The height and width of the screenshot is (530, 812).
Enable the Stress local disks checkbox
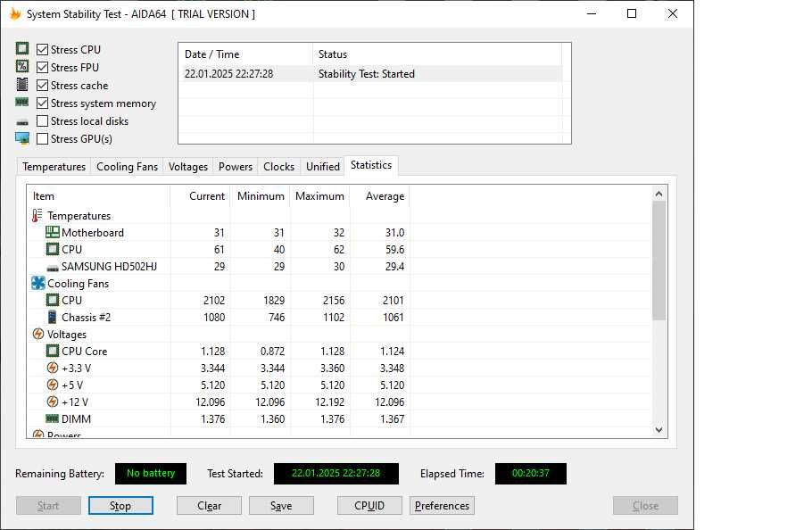coord(43,120)
